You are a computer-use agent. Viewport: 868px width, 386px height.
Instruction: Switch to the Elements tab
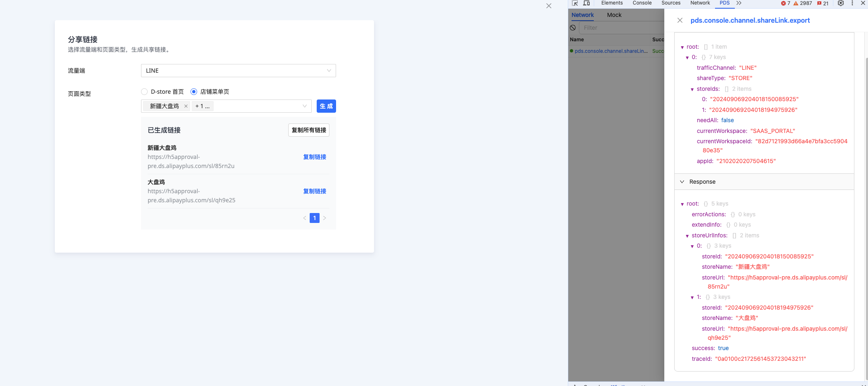coord(612,3)
